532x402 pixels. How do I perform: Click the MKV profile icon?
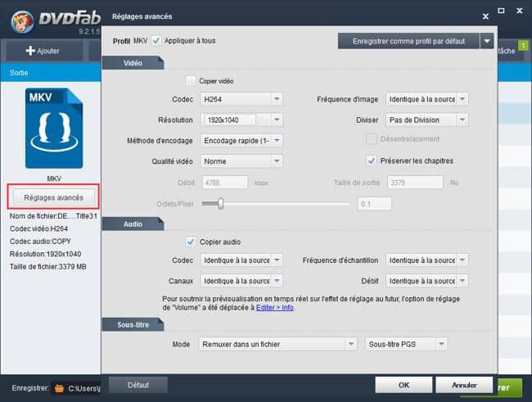pos(54,128)
